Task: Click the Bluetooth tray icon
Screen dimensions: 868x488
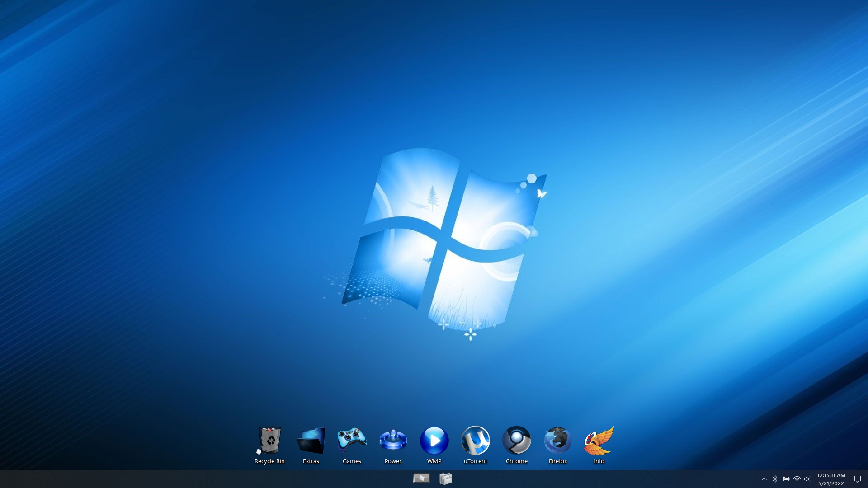Action: point(775,479)
